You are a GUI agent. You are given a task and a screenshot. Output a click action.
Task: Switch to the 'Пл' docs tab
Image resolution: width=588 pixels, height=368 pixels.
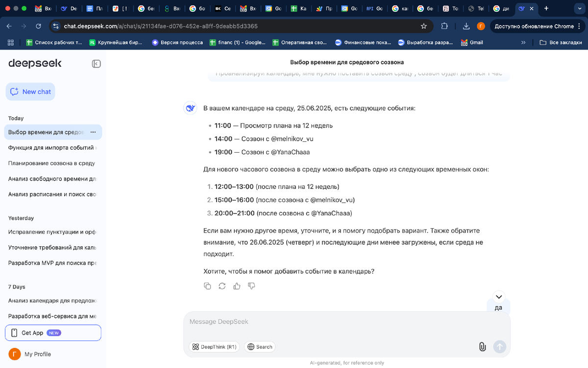[95, 8]
